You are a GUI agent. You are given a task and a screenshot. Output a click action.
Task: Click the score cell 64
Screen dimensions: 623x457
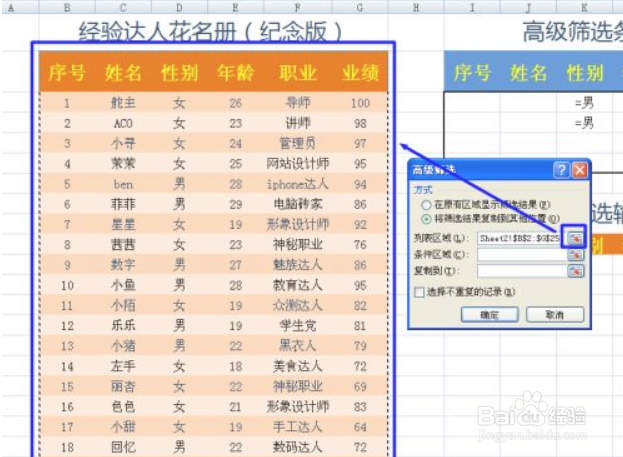pos(360,427)
